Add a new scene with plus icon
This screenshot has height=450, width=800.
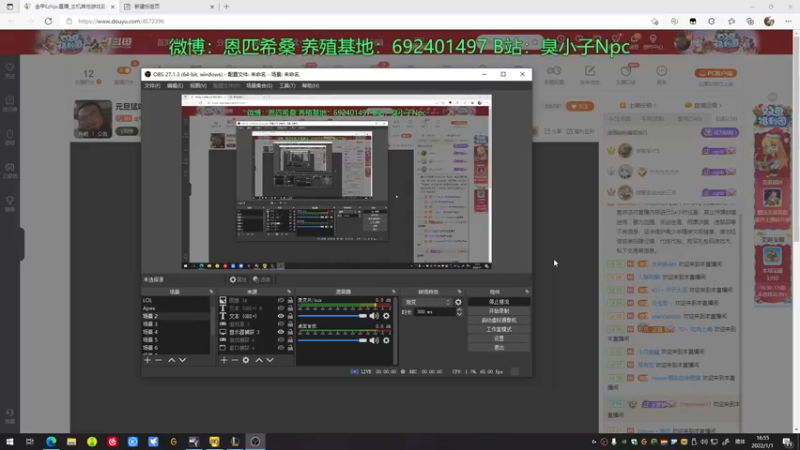[147, 360]
